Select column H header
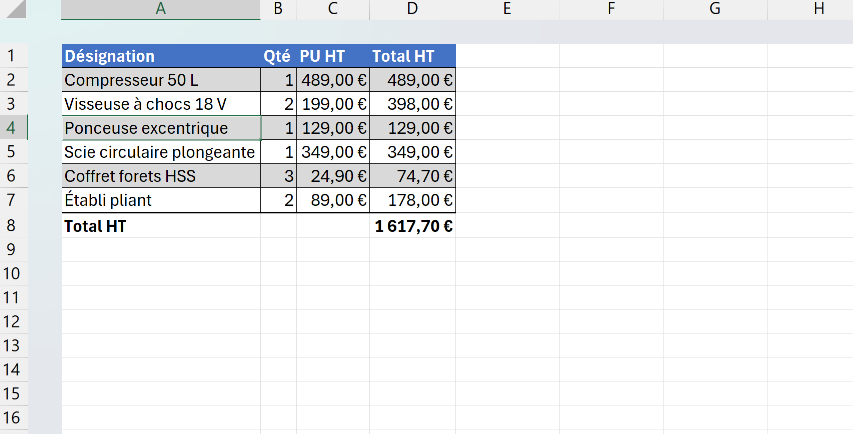 click(x=810, y=9)
